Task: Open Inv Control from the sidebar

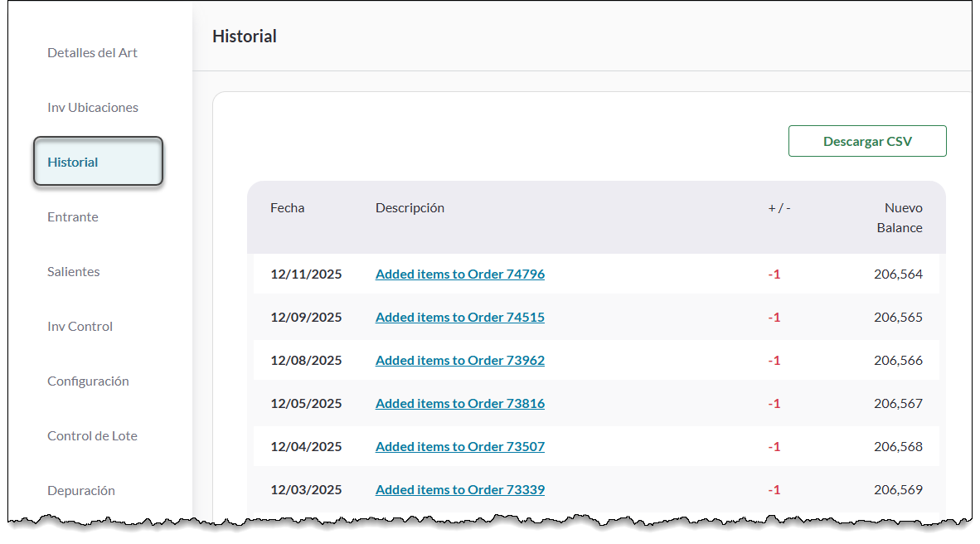Action: click(80, 327)
